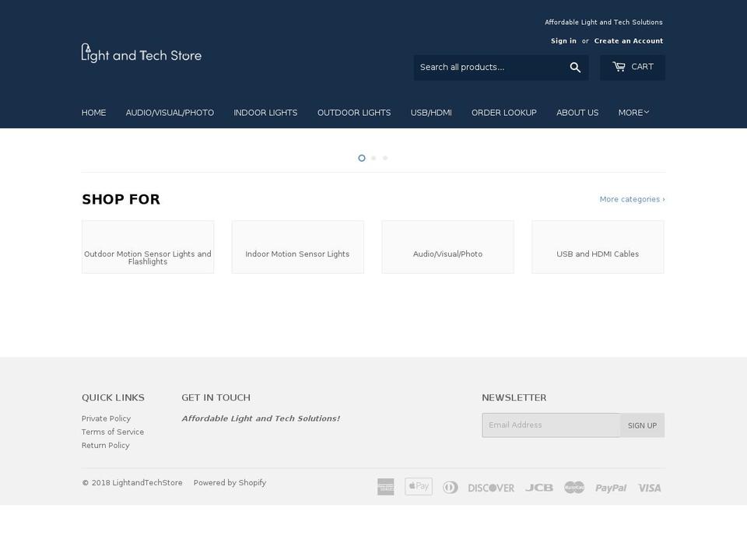Click the newsletter SIGN UP button

pos(642,425)
